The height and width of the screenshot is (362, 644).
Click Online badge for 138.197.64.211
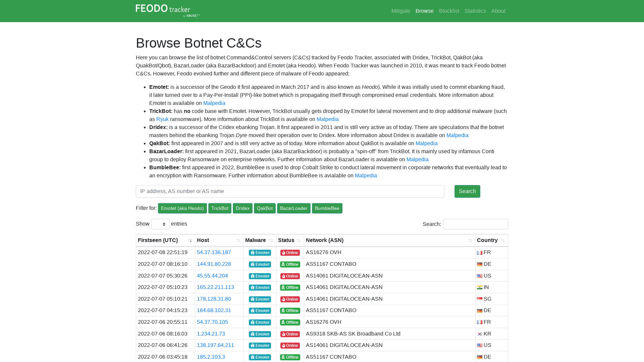click(x=290, y=346)
